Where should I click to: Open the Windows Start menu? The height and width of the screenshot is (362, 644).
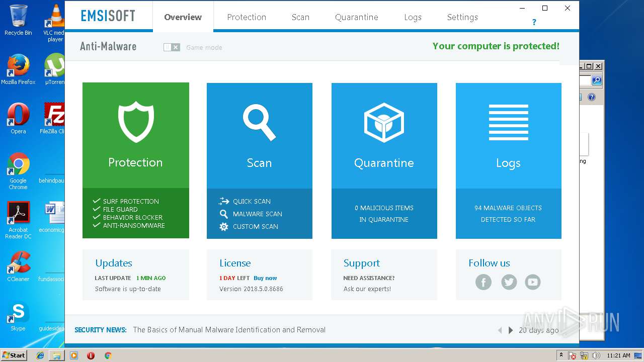(x=14, y=355)
